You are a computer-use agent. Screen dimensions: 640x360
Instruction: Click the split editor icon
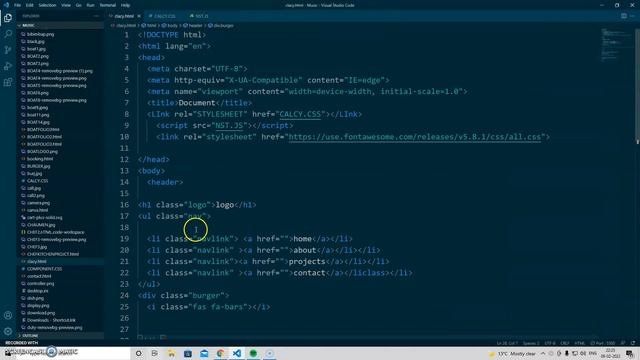point(624,16)
